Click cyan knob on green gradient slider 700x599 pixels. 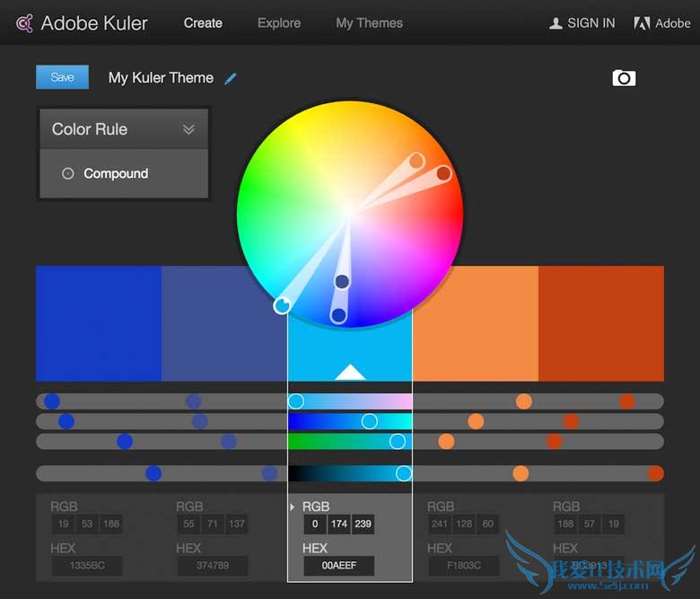397,441
